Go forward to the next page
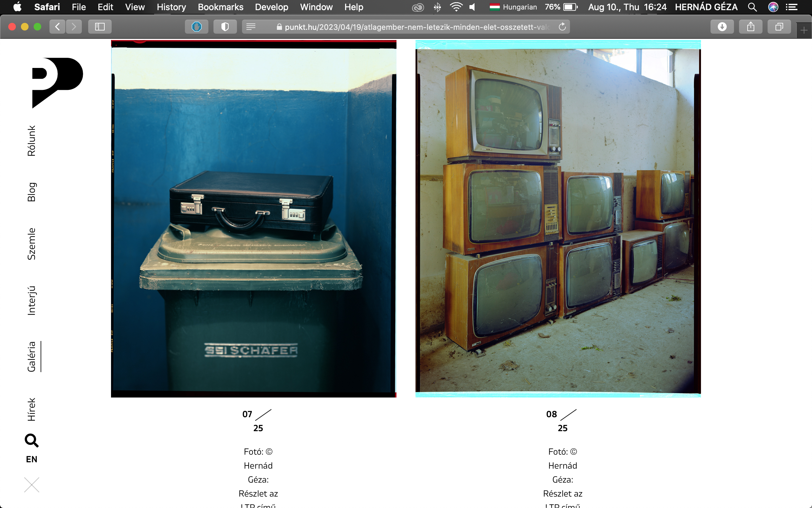This screenshot has width=812, height=508. coord(74,27)
